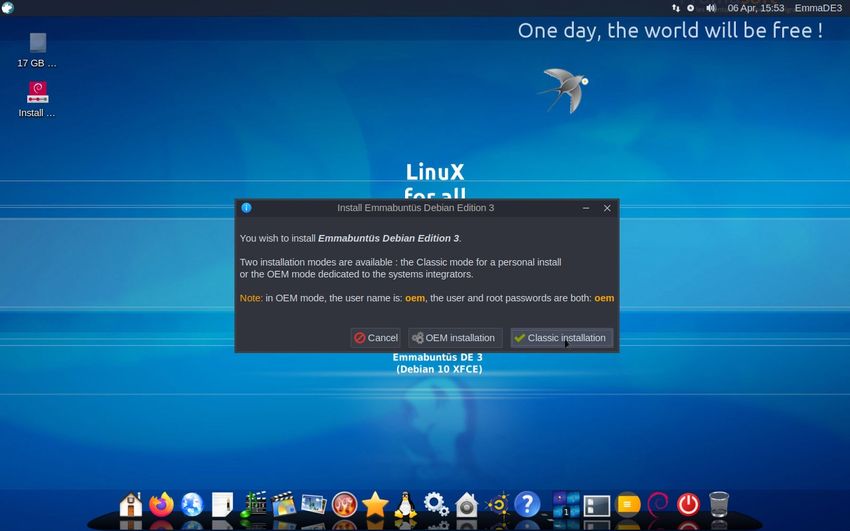This screenshot has height=531, width=850.
Task: Open help question mark icon in dock
Action: pyautogui.click(x=527, y=504)
